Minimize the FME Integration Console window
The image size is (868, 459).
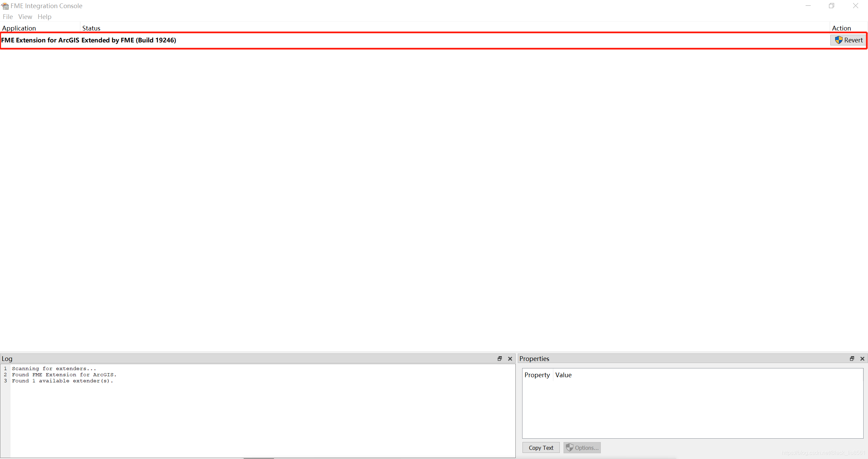[x=808, y=6]
